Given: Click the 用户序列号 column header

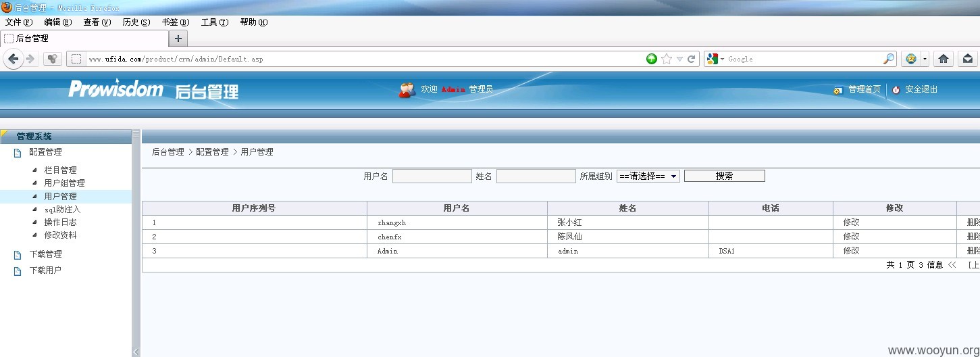Looking at the screenshot, I should [254, 208].
